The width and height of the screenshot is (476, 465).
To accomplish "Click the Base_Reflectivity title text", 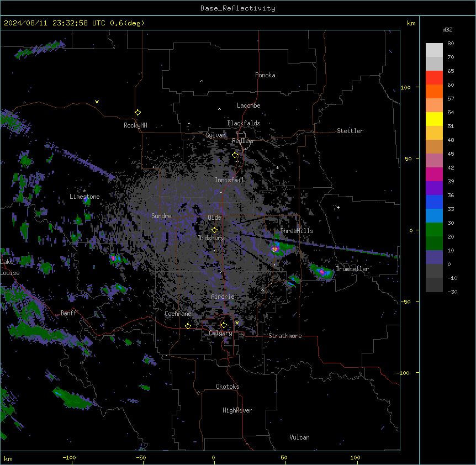I will point(238,8).
